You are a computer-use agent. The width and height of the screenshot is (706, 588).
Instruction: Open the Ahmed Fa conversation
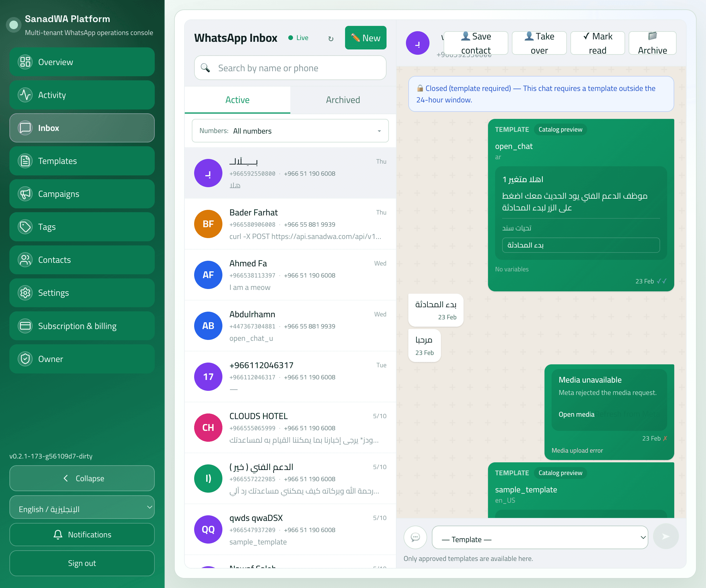(290, 275)
